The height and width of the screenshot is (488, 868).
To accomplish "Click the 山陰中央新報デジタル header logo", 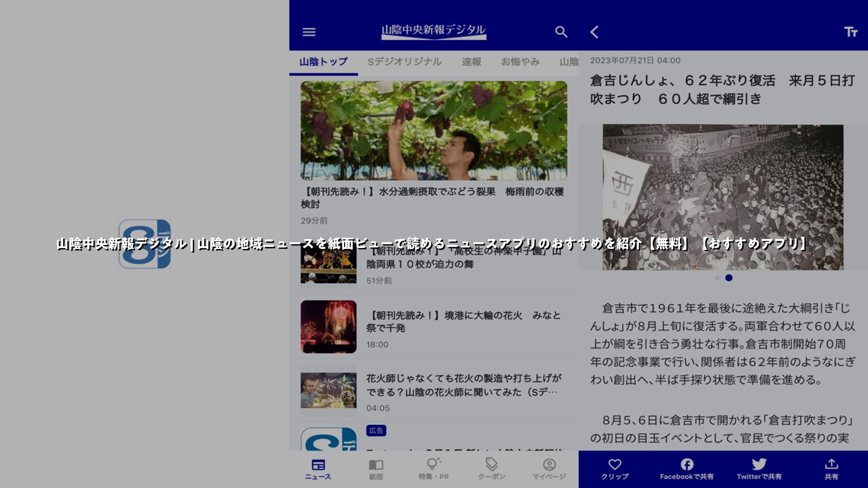I will click(434, 31).
